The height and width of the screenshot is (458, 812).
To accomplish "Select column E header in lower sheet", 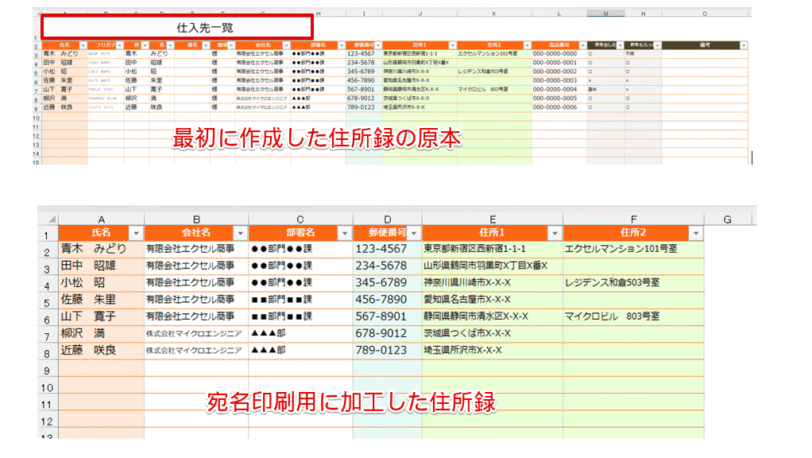I will point(492,219).
